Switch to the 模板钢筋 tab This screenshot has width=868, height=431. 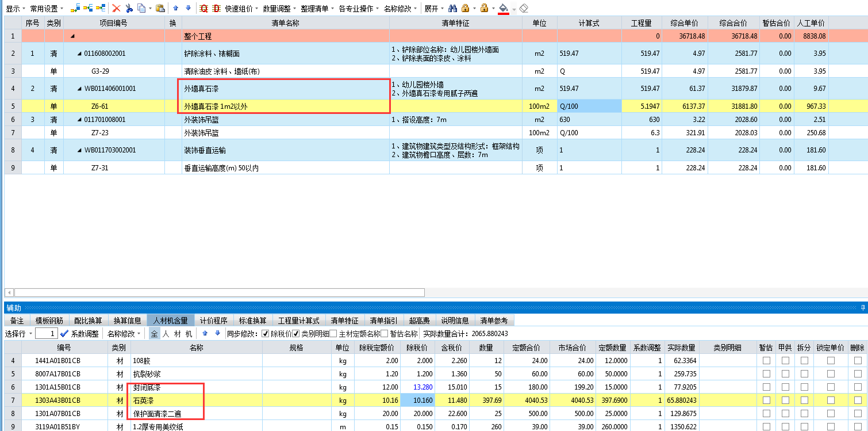click(49, 321)
